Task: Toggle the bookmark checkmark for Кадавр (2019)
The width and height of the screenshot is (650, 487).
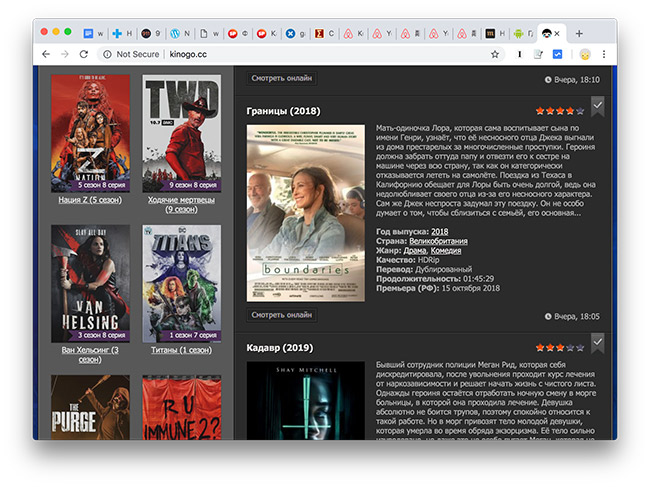Action: (x=597, y=343)
